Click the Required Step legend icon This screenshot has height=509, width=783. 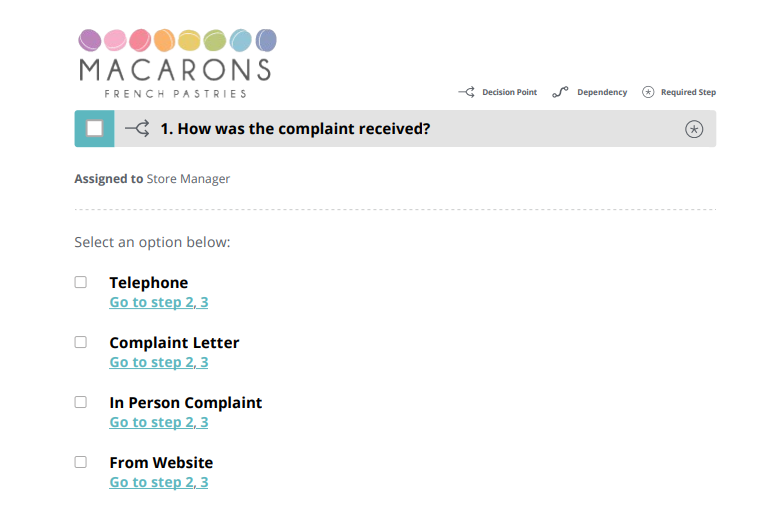click(648, 92)
